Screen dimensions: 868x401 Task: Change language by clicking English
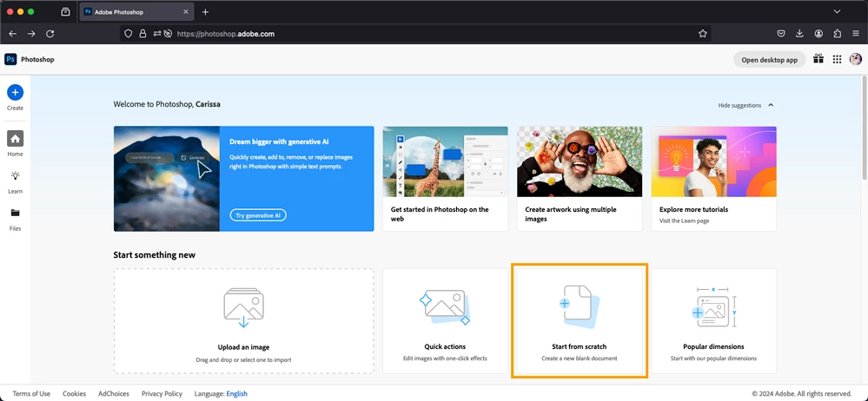(x=237, y=394)
